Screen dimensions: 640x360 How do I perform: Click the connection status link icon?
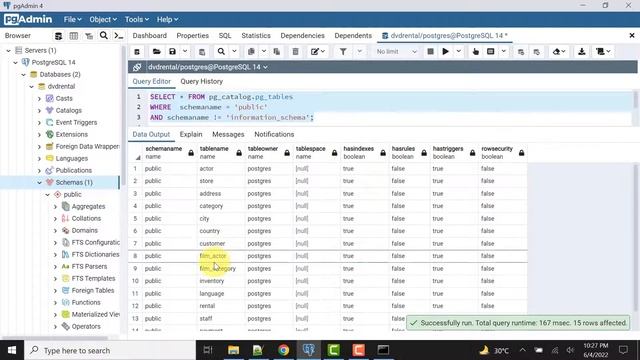coord(137,67)
